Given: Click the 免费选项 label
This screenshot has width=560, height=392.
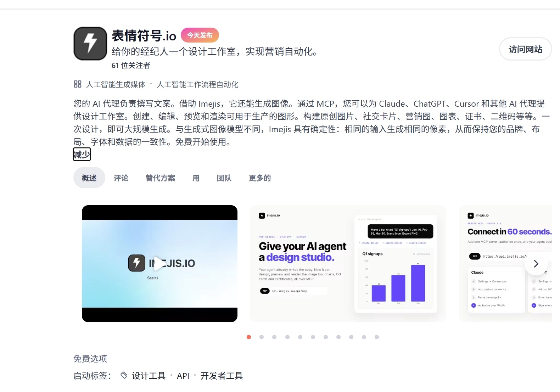Looking at the screenshot, I should pyautogui.click(x=90, y=359).
